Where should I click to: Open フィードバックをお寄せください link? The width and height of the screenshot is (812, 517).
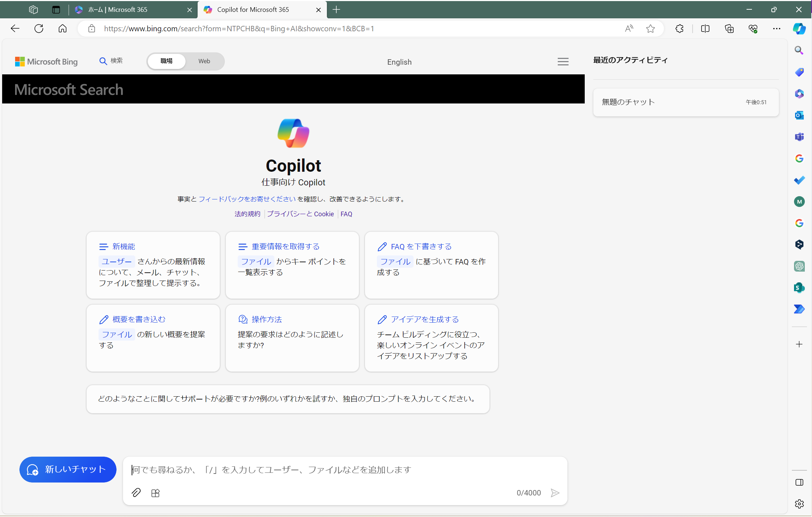[x=247, y=199]
